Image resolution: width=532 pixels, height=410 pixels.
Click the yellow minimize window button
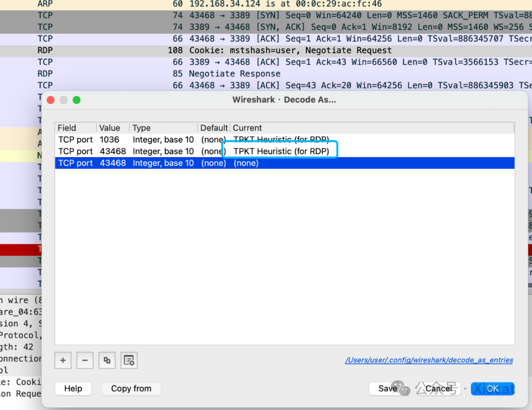[64, 100]
